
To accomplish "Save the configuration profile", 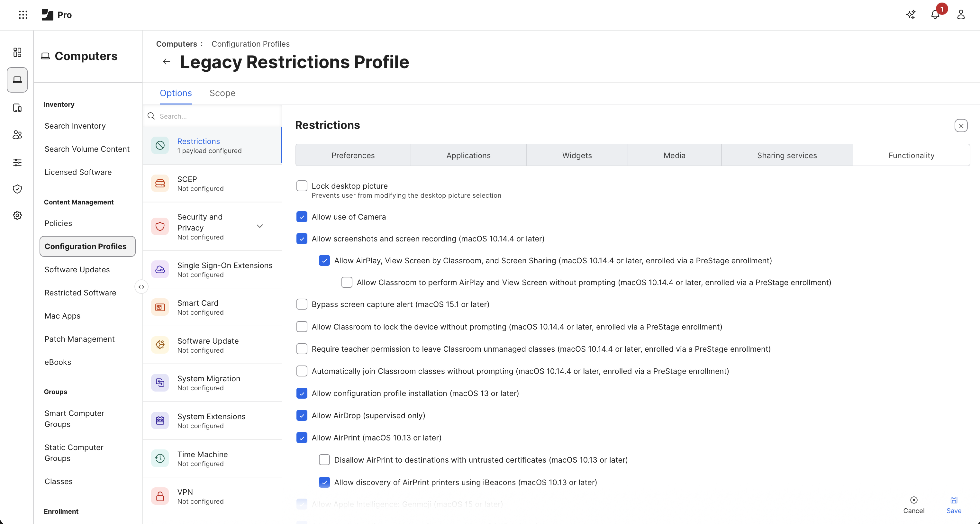I will coord(954,505).
